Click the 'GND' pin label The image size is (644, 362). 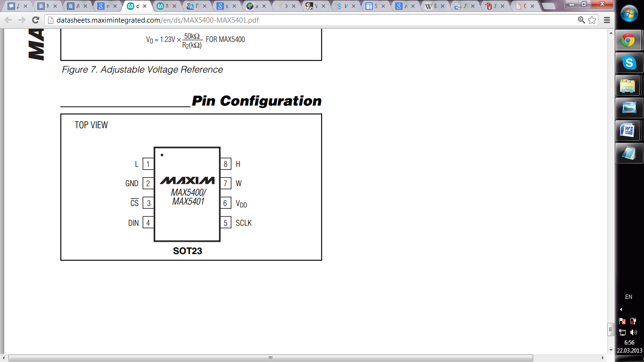click(132, 184)
